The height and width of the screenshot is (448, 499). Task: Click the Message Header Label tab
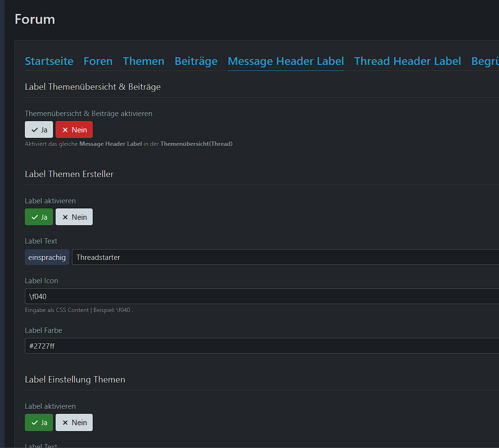point(286,62)
